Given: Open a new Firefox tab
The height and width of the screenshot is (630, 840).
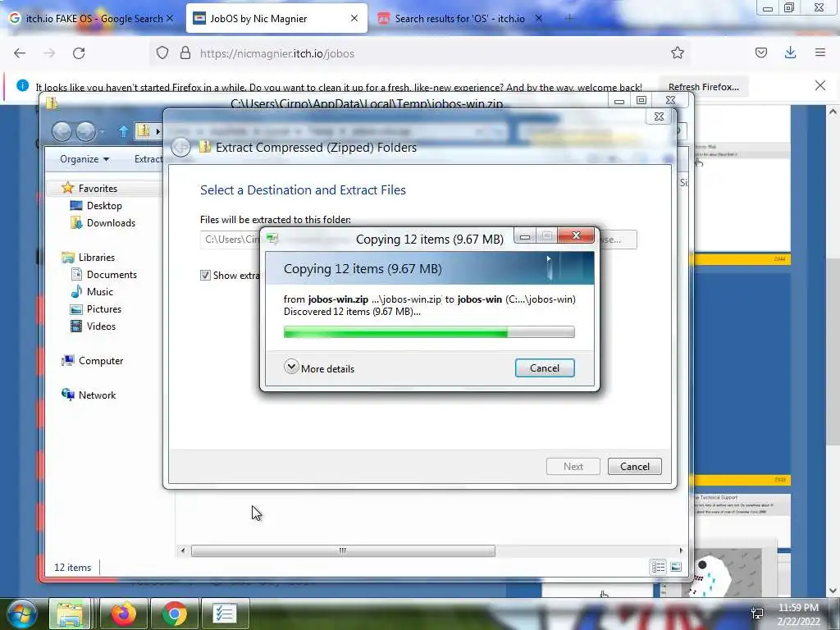Looking at the screenshot, I should [569, 18].
